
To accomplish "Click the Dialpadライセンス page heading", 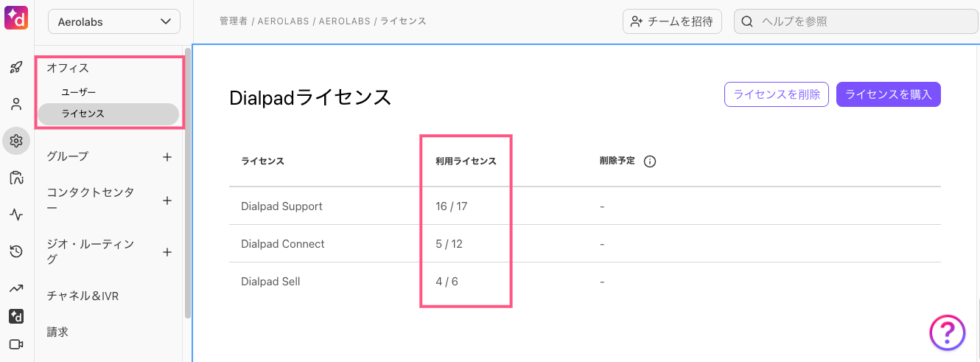I will pyautogui.click(x=310, y=98).
